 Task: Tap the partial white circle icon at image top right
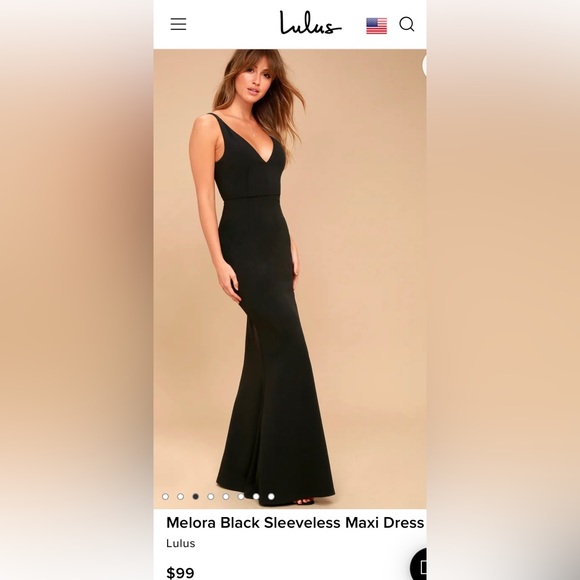tap(424, 65)
